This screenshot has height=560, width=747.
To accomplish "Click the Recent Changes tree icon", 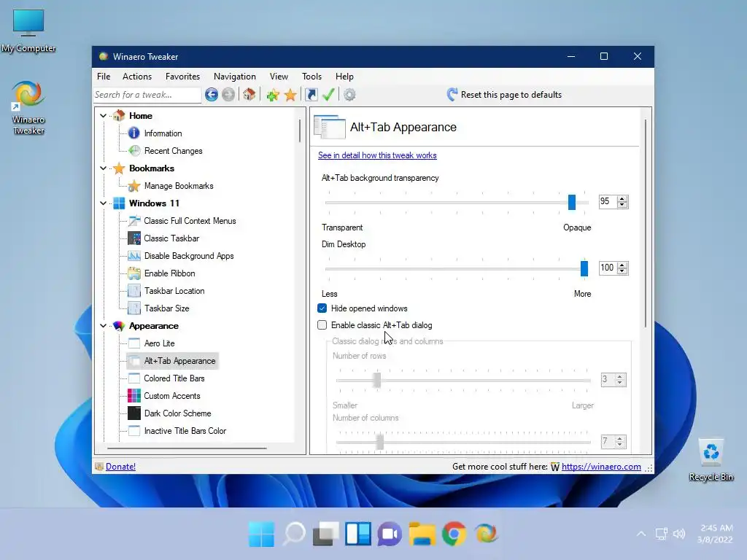I will pyautogui.click(x=134, y=151).
